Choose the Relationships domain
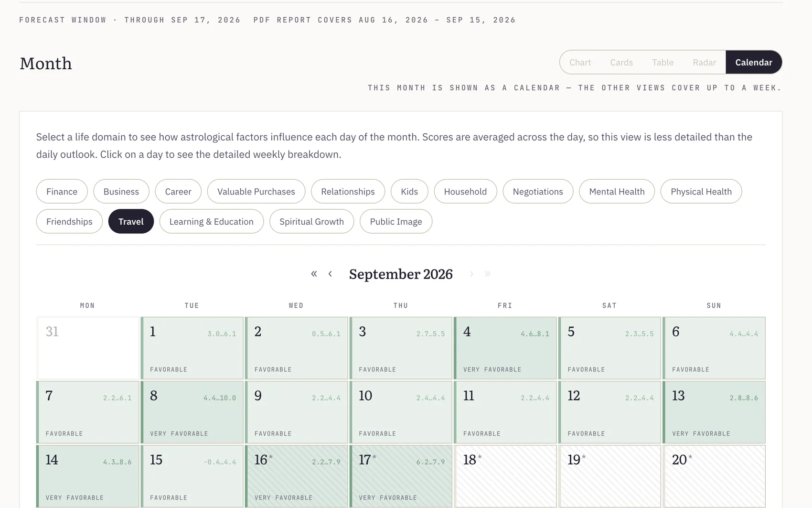Image resolution: width=812 pixels, height=508 pixels. (x=348, y=191)
